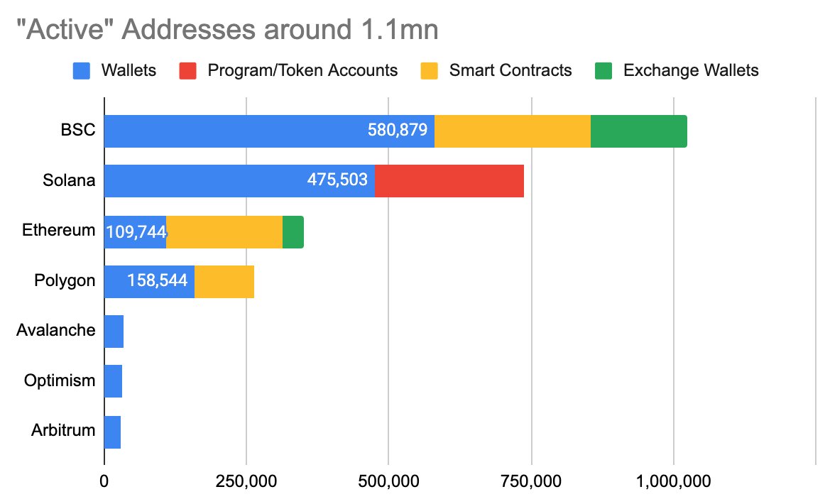Select the Arbitrum blue Wallets bar
The width and height of the screenshot is (825, 504).
113,432
